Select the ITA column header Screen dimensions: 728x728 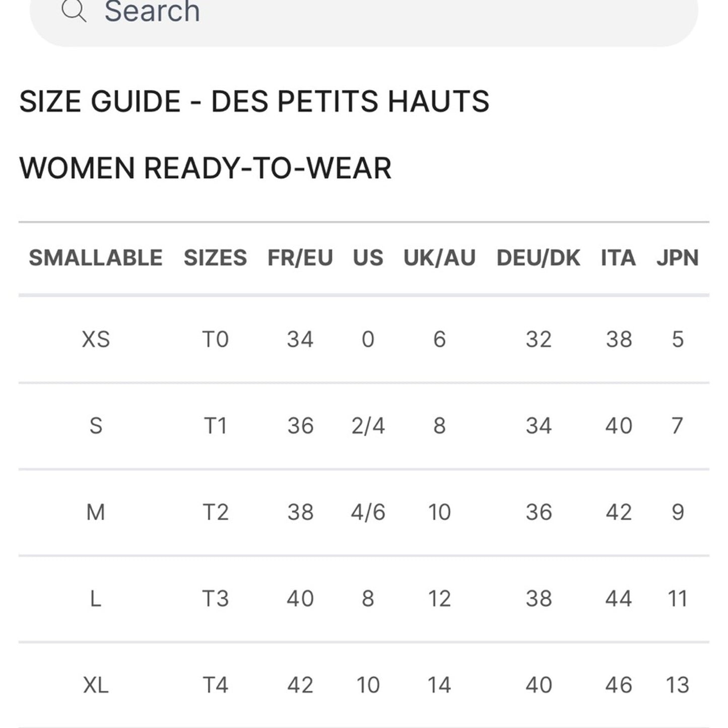pyautogui.click(x=619, y=257)
